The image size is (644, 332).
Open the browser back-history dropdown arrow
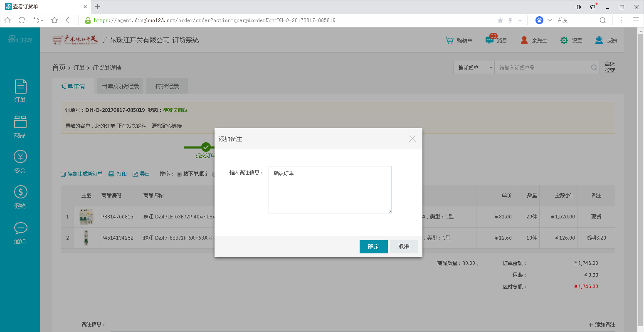42,20
